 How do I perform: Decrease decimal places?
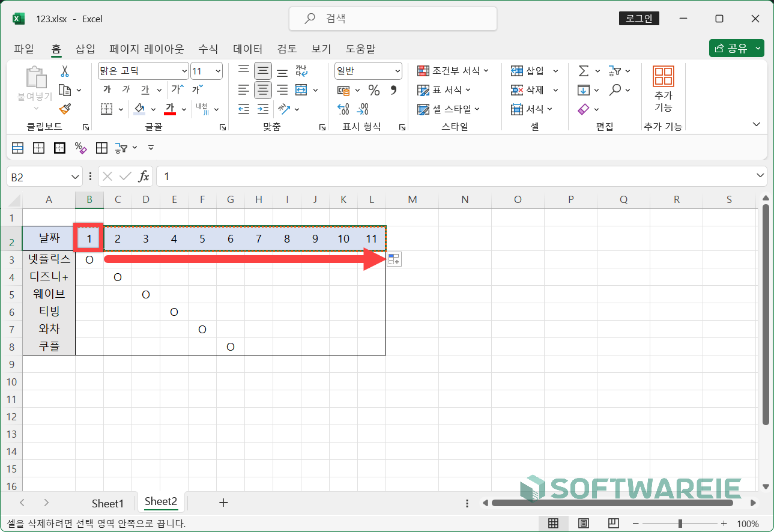363,109
